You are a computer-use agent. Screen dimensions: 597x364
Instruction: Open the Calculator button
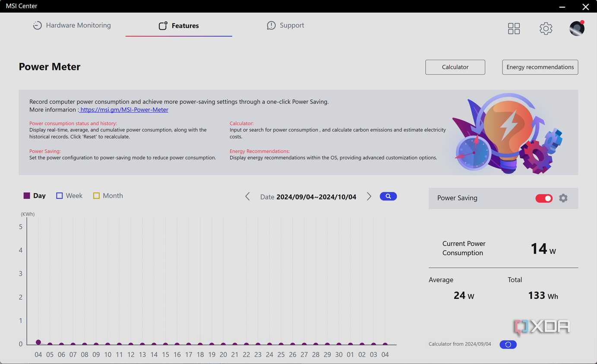tap(455, 67)
